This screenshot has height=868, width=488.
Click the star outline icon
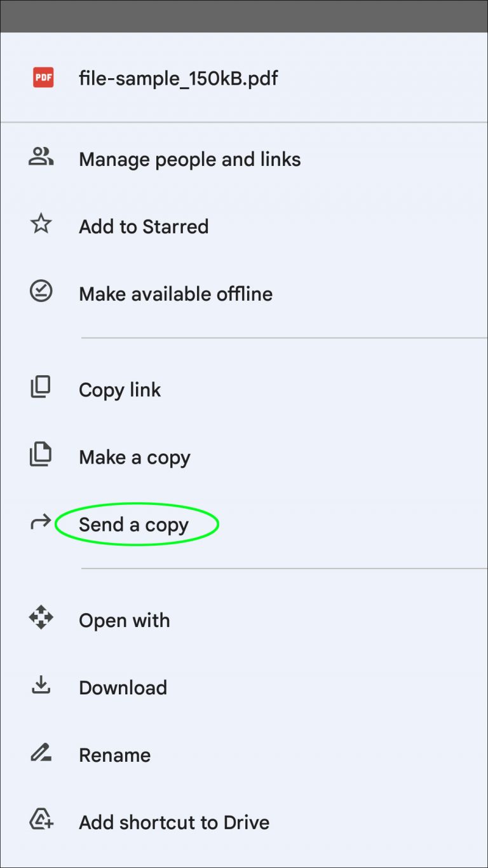click(x=41, y=226)
